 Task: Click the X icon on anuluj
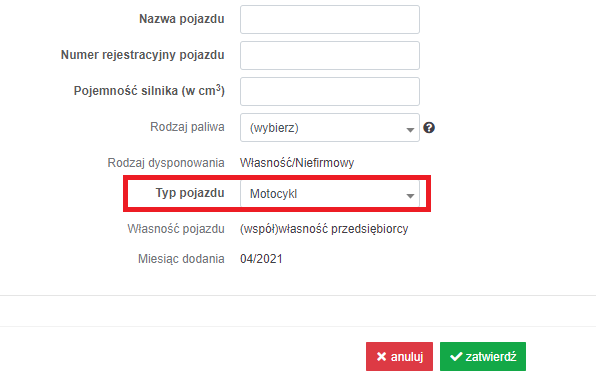(x=381, y=356)
